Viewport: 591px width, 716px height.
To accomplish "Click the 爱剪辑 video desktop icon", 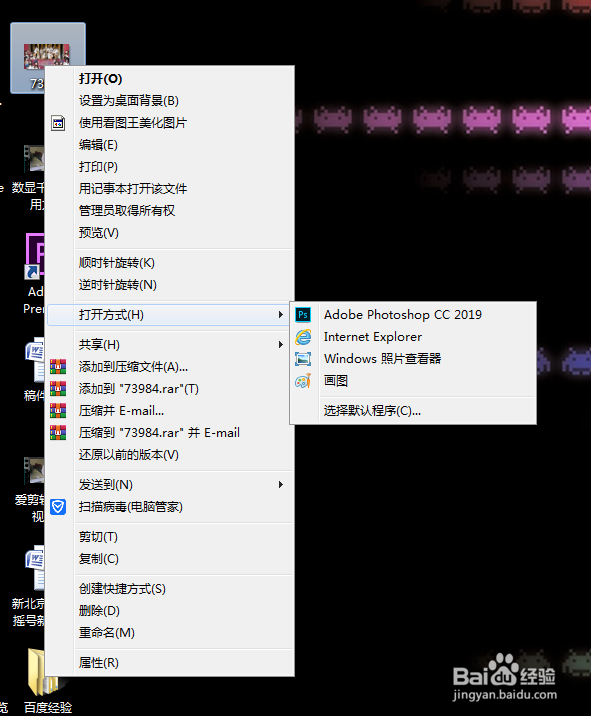I will click(x=34, y=470).
